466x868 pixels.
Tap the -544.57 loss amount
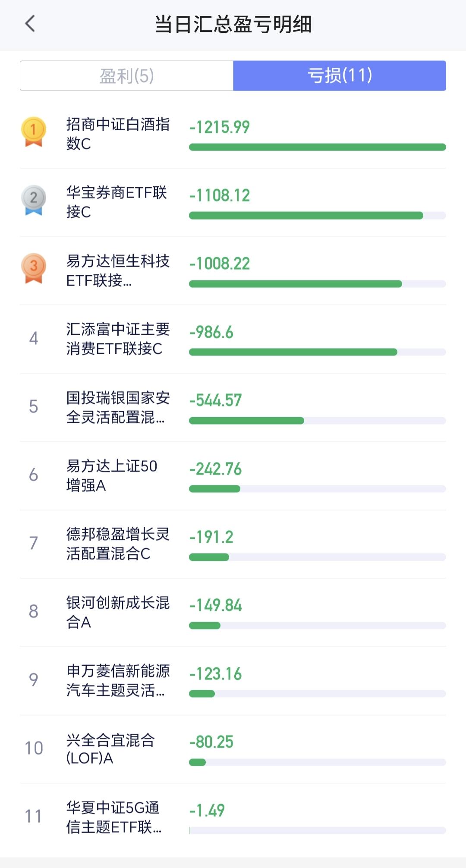[x=215, y=400]
